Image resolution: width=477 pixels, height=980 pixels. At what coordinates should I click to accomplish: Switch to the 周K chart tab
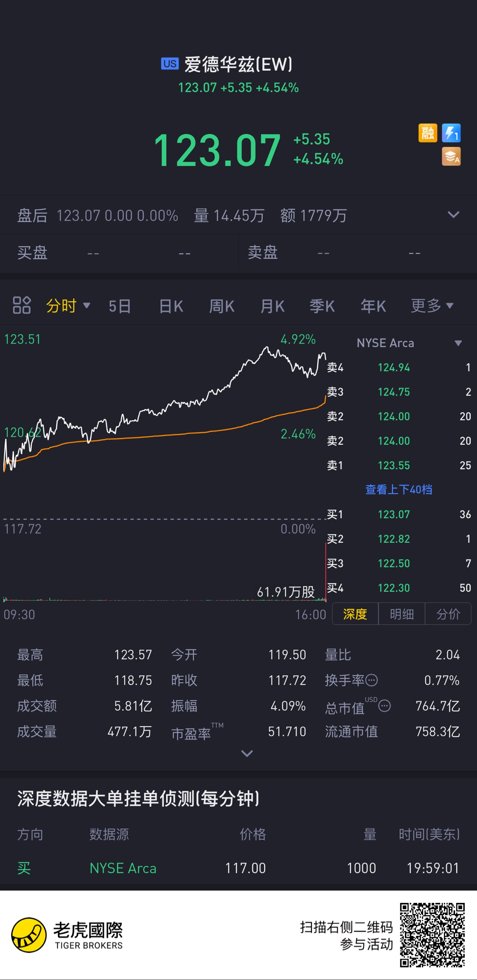coord(222,306)
